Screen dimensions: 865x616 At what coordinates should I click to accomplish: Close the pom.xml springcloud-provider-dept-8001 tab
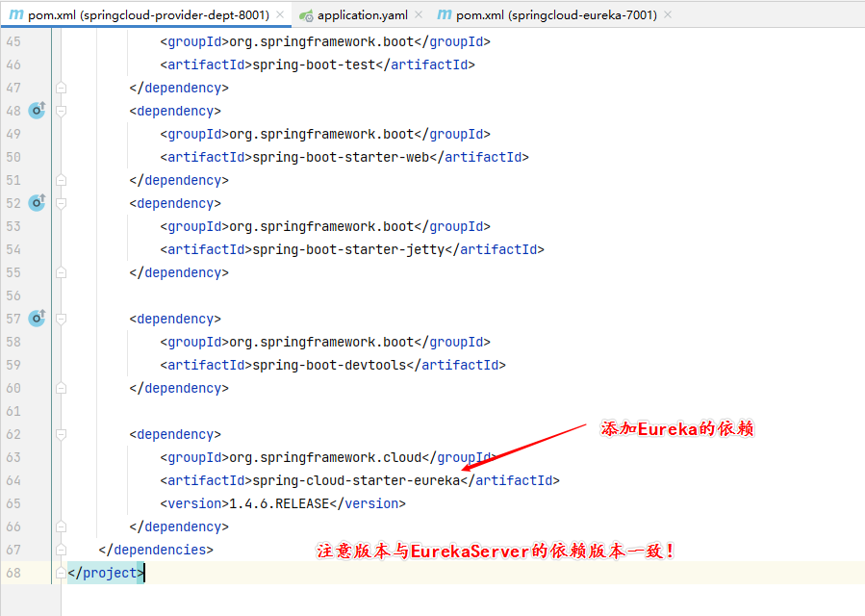(x=280, y=15)
